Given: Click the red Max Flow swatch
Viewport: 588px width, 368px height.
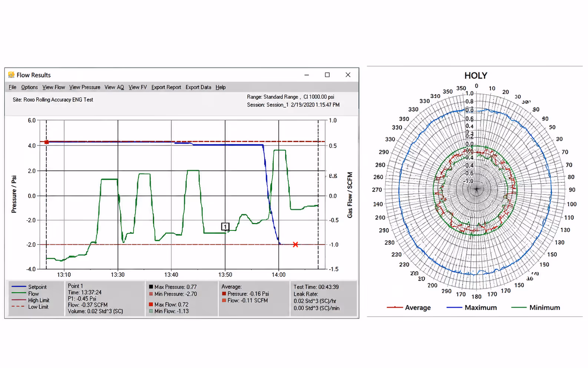Looking at the screenshot, I should (151, 304).
